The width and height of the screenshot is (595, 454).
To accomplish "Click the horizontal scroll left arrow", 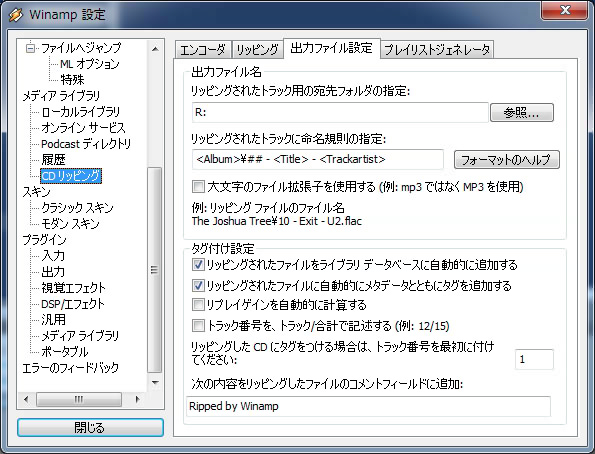I will coord(26,399).
